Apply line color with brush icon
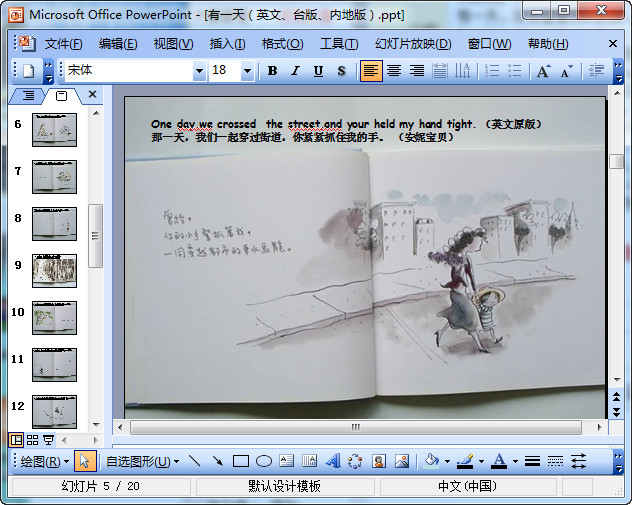632x505 pixels. 465,461
